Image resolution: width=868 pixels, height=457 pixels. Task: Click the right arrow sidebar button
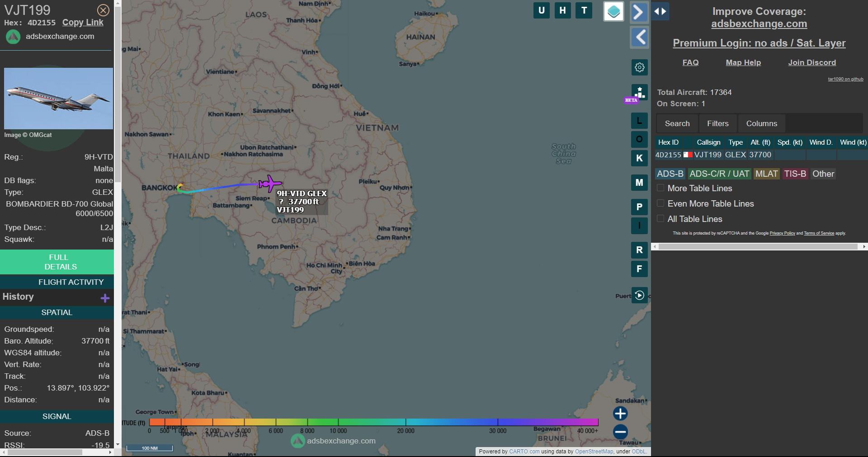coord(639,12)
